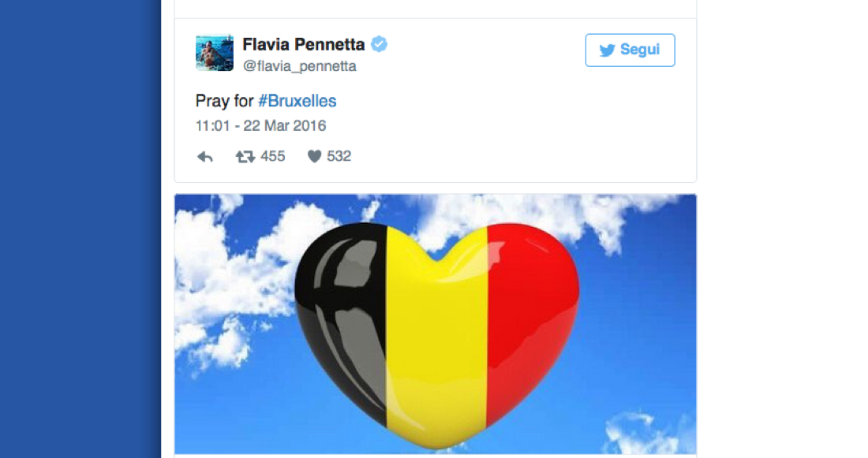
Task: Tap the retweet arrows next to the 455 count
Action: (x=245, y=156)
